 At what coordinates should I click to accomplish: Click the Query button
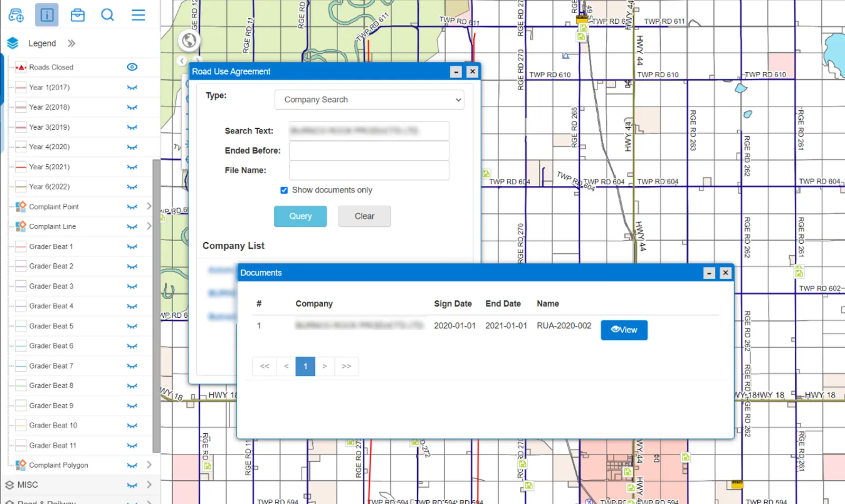point(301,216)
